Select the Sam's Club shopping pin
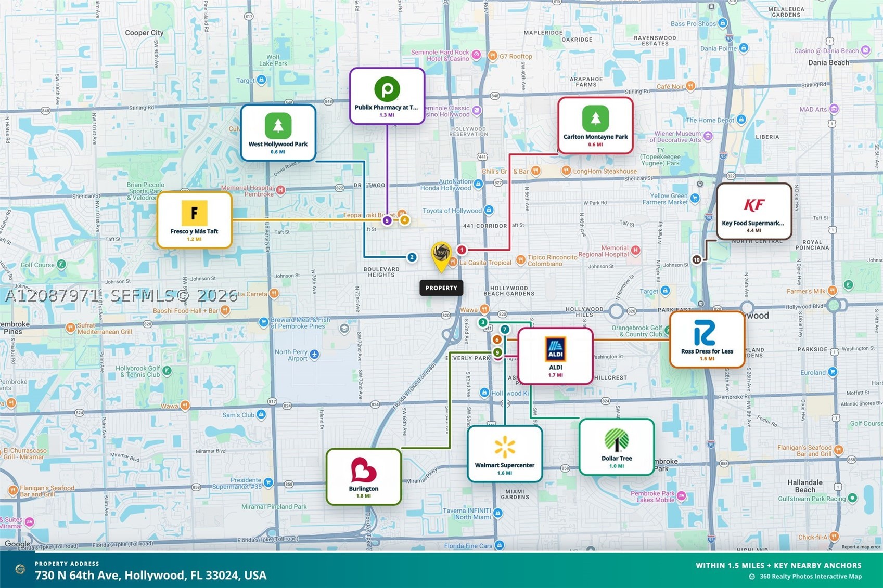The height and width of the screenshot is (588, 883). pos(261,414)
